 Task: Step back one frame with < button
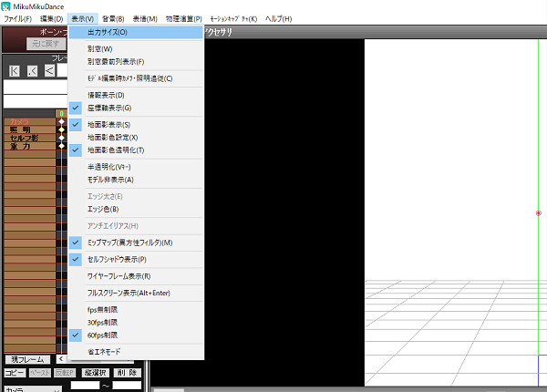coord(49,71)
